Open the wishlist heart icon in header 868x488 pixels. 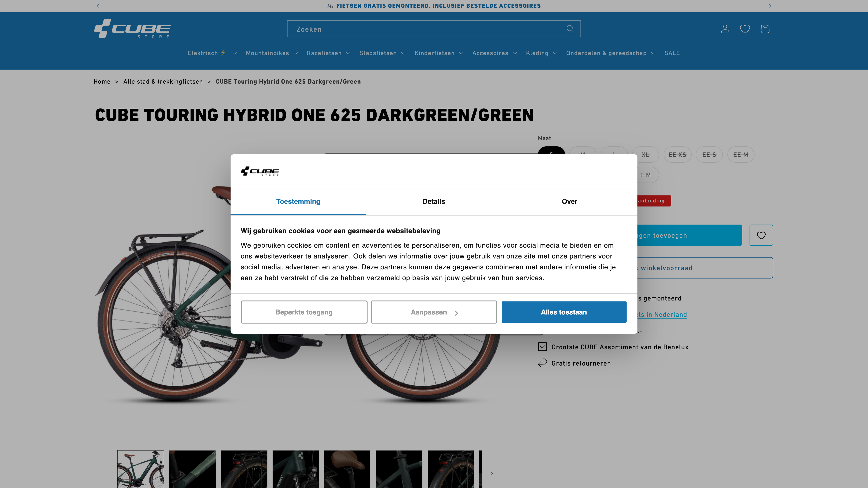(745, 29)
